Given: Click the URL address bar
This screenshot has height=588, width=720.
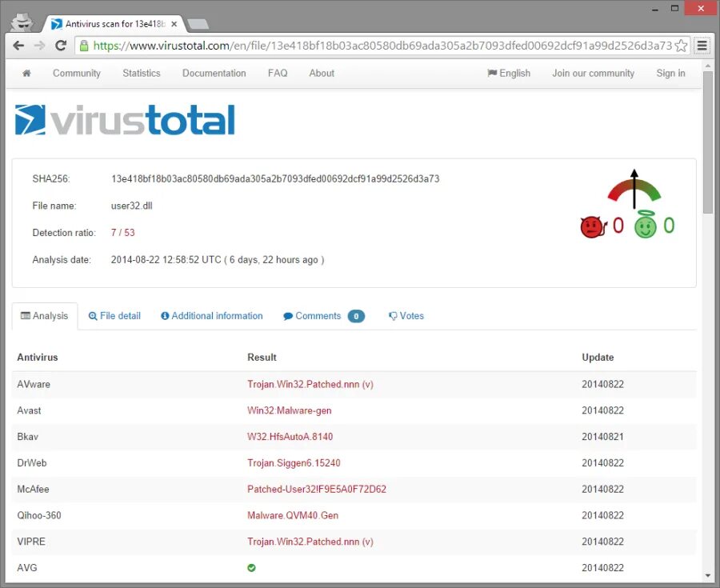Looking at the screenshot, I should (382, 46).
